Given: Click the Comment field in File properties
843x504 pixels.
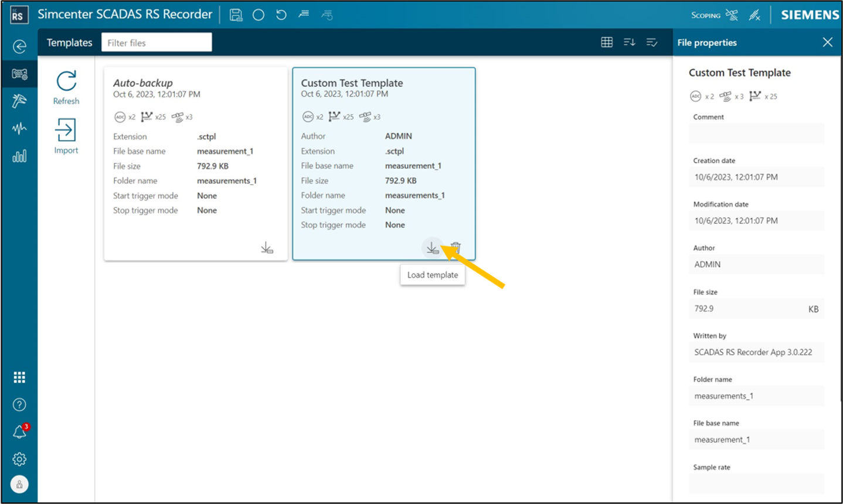Looking at the screenshot, I should [x=756, y=134].
